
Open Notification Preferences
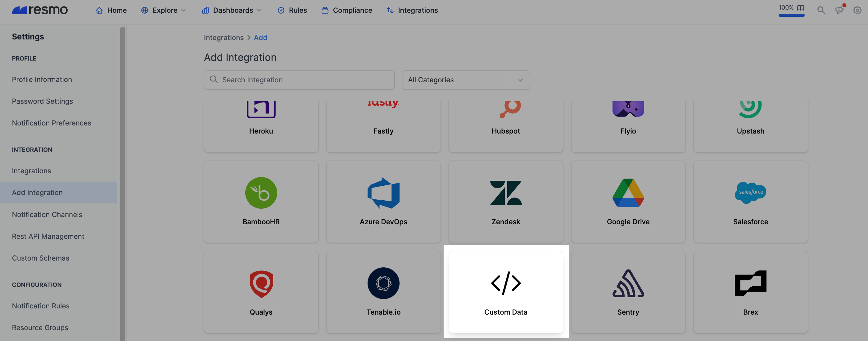click(x=52, y=123)
